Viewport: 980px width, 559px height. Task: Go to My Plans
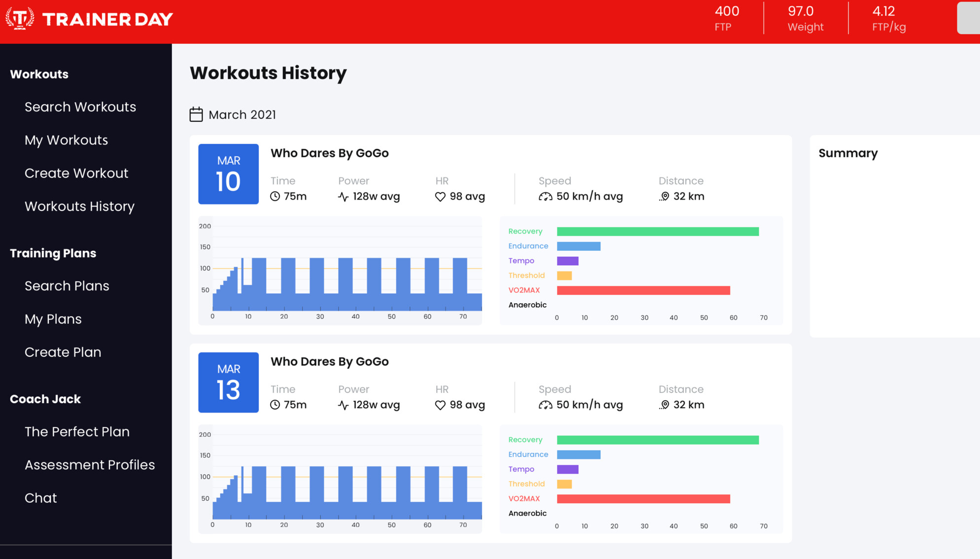53,319
